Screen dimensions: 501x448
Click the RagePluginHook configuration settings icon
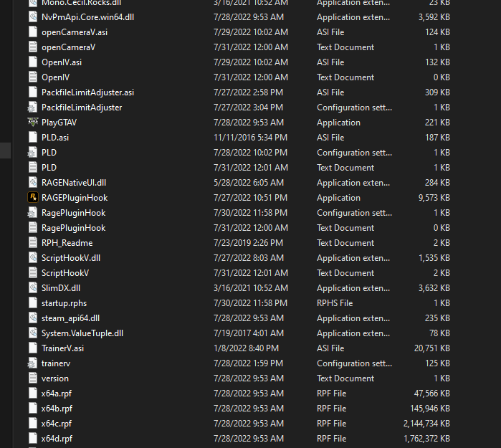[32, 212]
